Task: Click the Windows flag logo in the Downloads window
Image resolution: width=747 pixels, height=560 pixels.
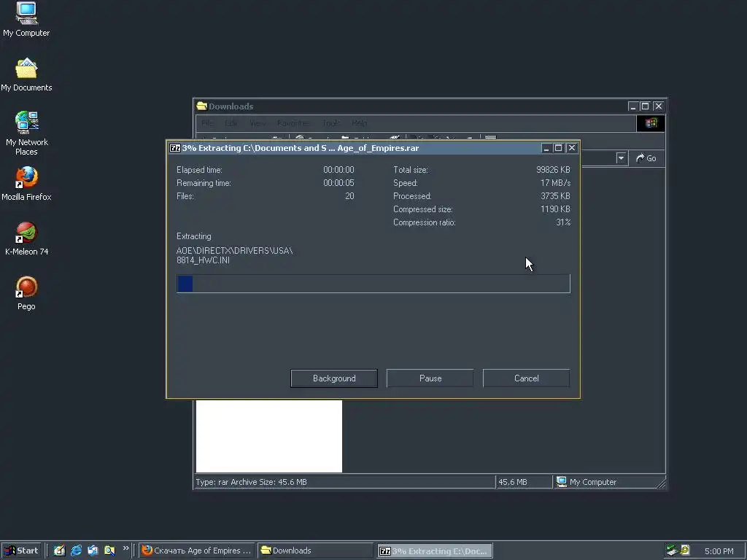Action: [x=651, y=123]
